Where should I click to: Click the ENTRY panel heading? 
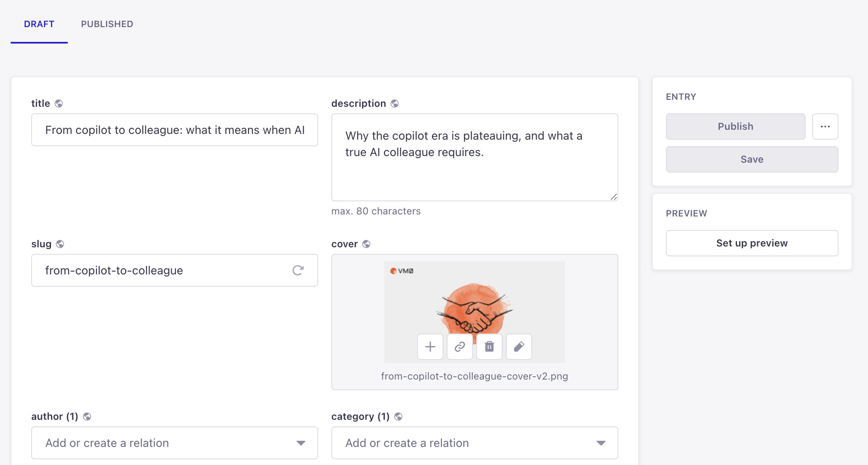coord(681,97)
